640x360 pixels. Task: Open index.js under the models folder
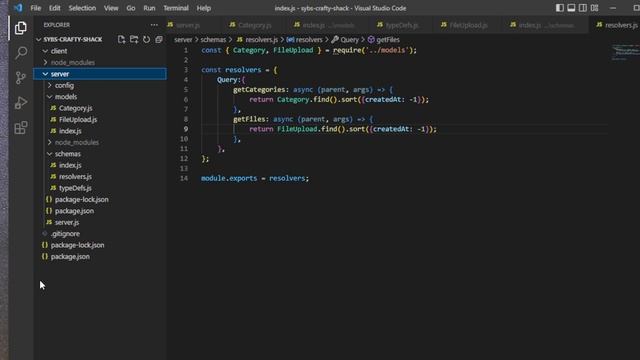click(70, 131)
